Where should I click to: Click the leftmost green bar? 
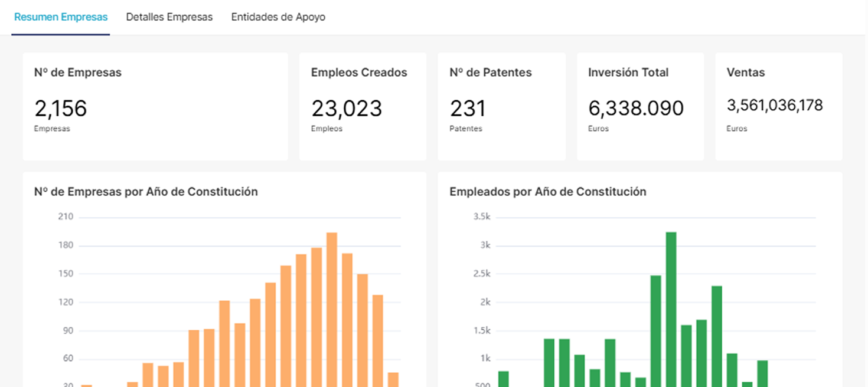tap(503, 378)
